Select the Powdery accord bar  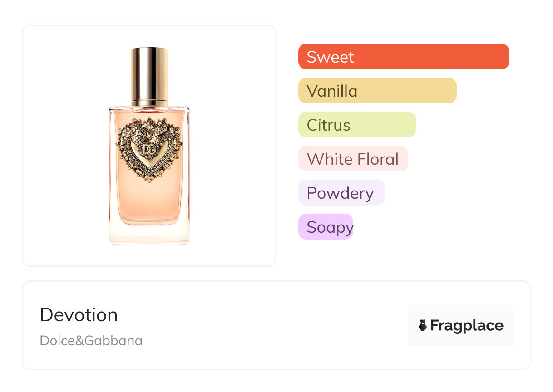(341, 193)
